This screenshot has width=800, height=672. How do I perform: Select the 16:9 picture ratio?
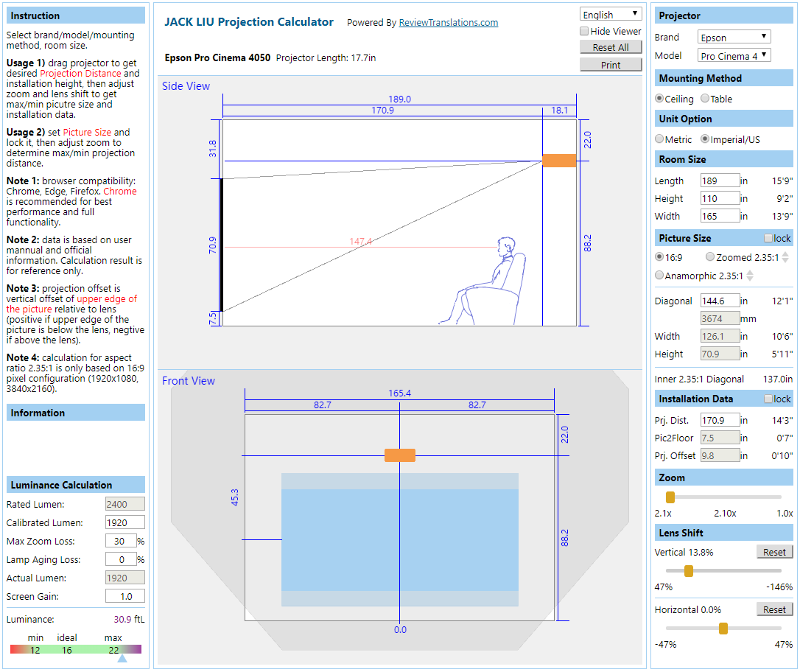tap(659, 256)
